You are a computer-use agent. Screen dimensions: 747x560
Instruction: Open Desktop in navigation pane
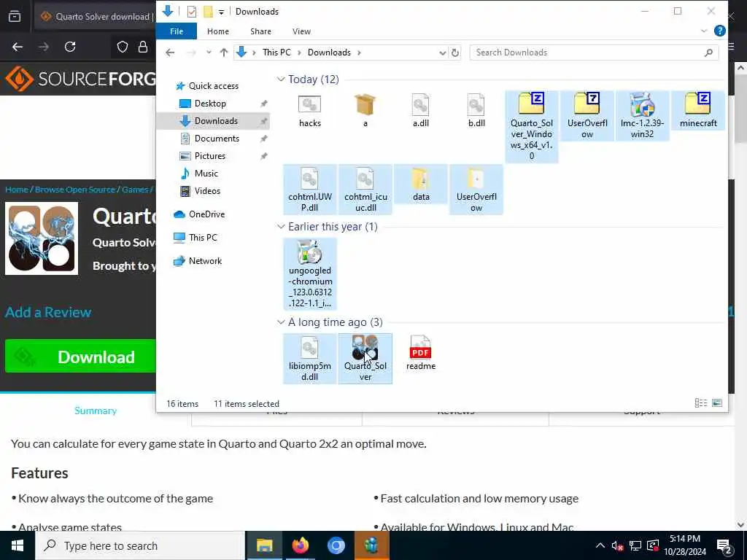click(x=210, y=104)
